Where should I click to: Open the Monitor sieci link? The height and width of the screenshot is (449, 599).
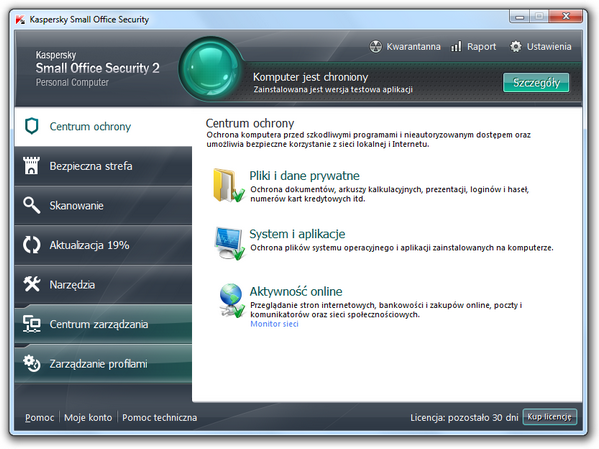point(274,324)
